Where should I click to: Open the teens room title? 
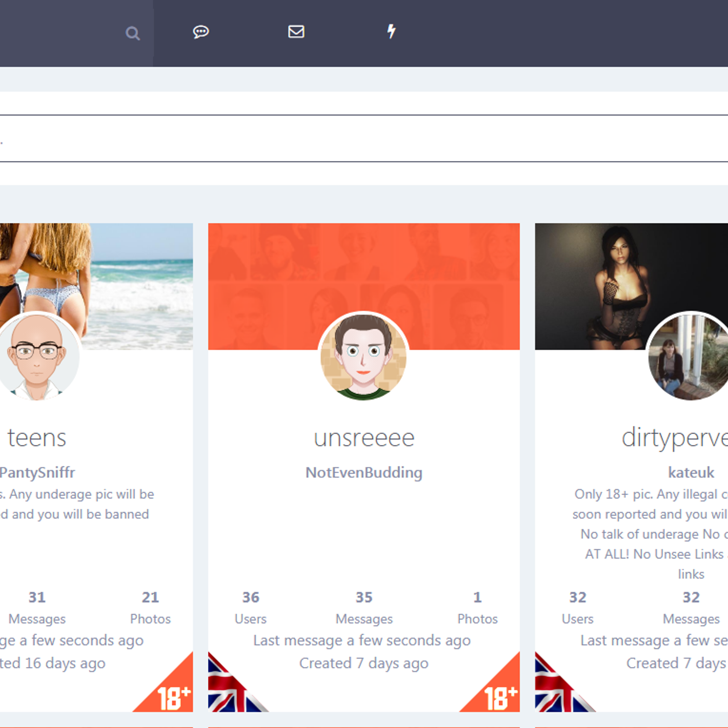tap(37, 438)
